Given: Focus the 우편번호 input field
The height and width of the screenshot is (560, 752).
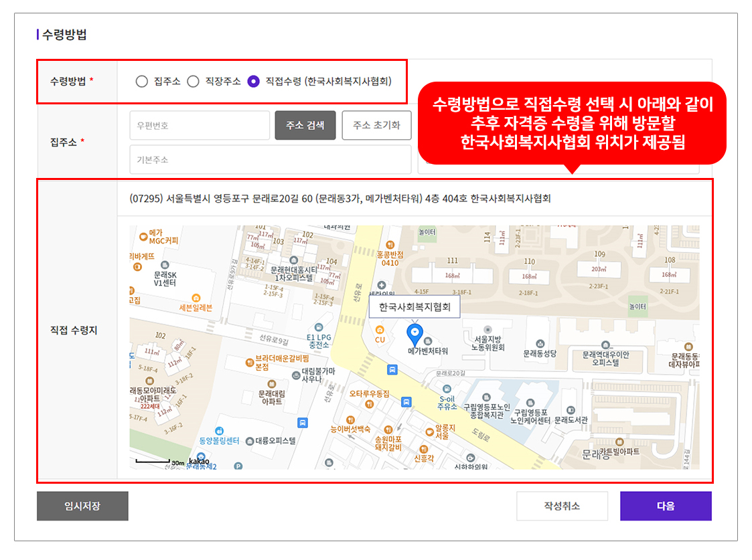Looking at the screenshot, I should pyautogui.click(x=200, y=125).
